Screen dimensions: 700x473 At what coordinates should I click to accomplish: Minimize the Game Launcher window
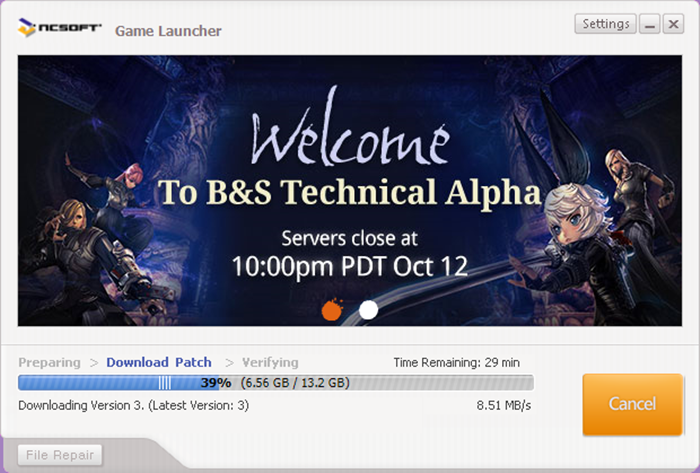click(650, 24)
